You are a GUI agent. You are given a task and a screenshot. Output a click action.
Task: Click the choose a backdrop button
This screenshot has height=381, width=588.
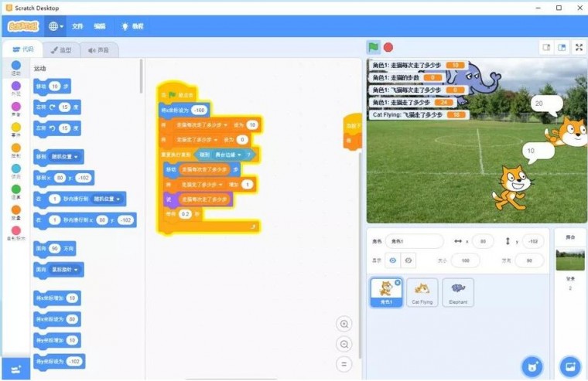570,366
